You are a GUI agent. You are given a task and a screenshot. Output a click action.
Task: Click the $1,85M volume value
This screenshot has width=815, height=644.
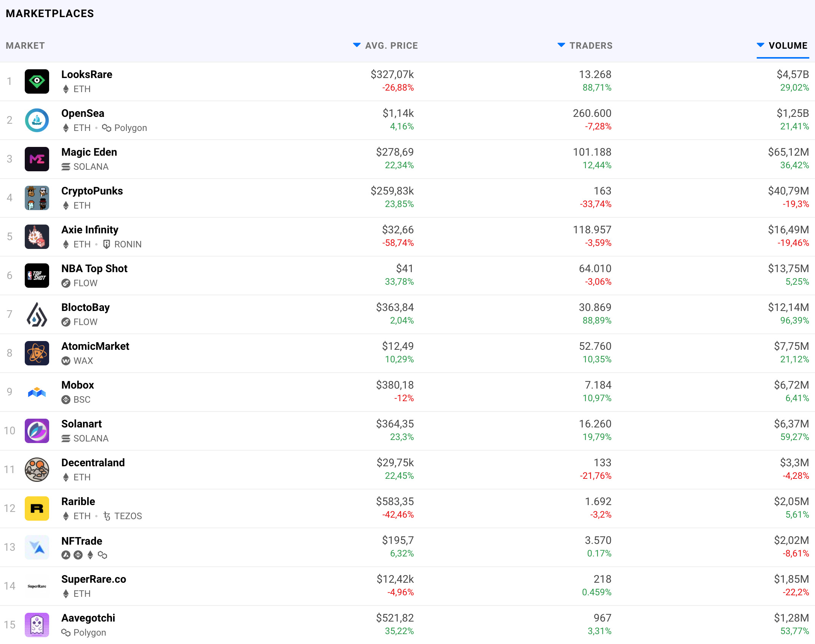(791, 579)
